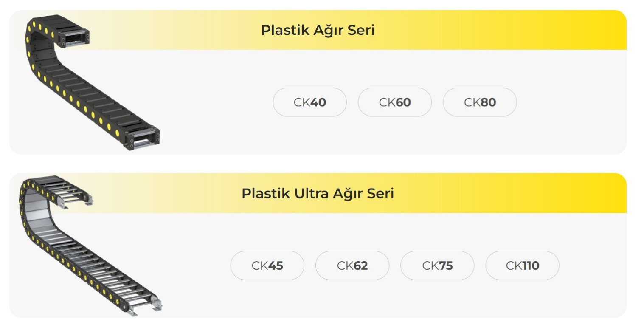View CK80 product details
The width and height of the screenshot is (644, 322).
click(479, 102)
